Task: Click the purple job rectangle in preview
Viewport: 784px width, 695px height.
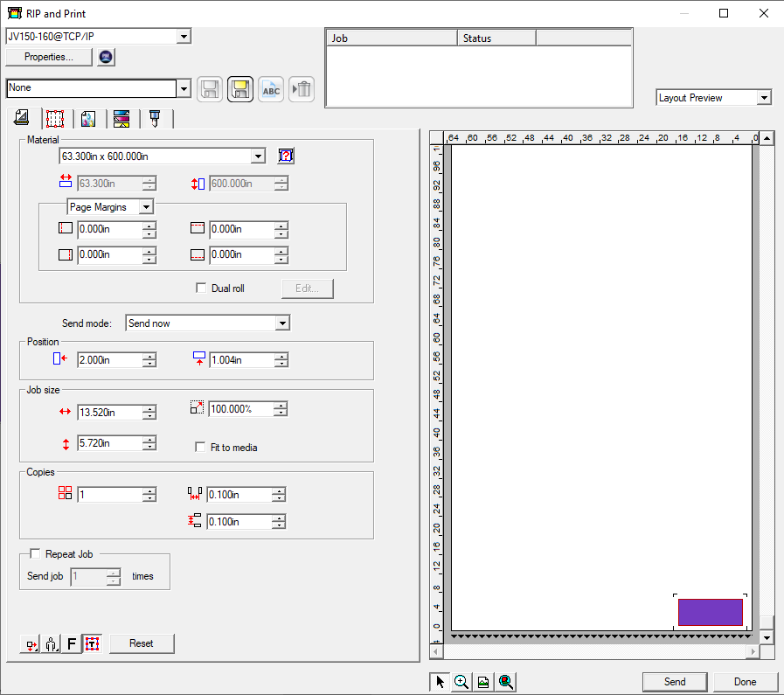Action: tap(710, 612)
